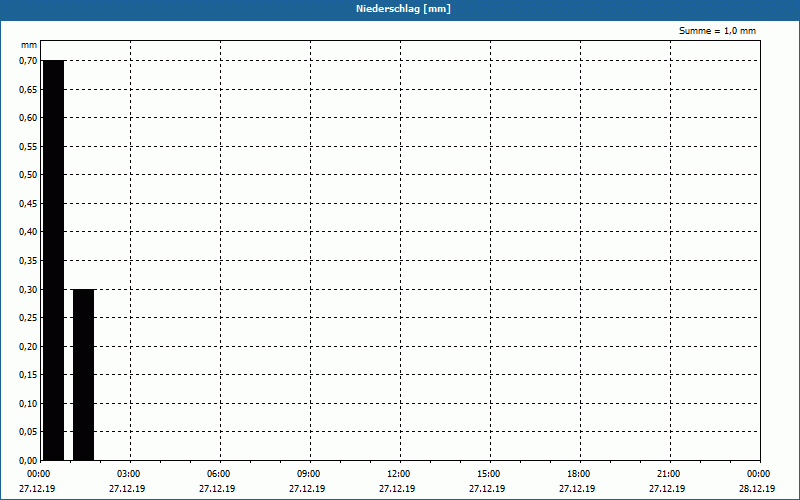Select the 28.12.19 date label

tap(757, 488)
